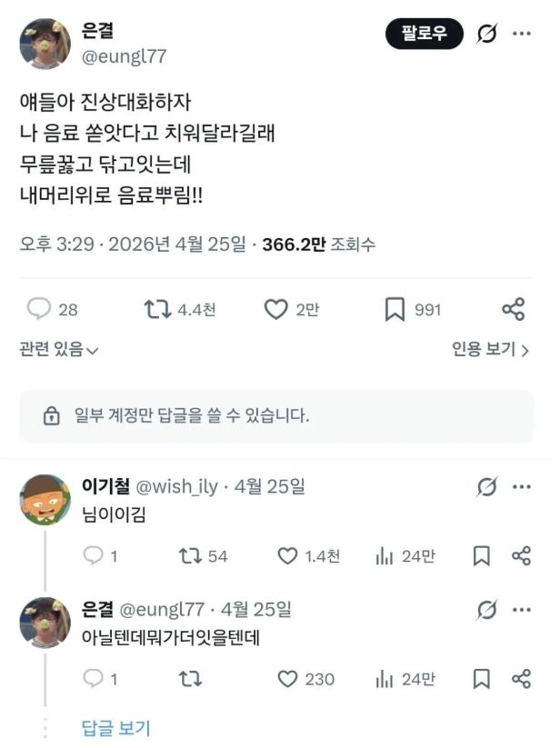Open more options on 이기철's reply
Image resolution: width=560 pixels, height=748 pixels.
(521, 487)
